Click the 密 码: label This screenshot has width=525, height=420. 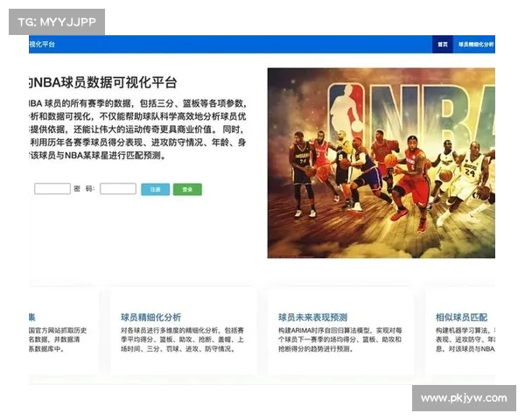tap(84, 189)
